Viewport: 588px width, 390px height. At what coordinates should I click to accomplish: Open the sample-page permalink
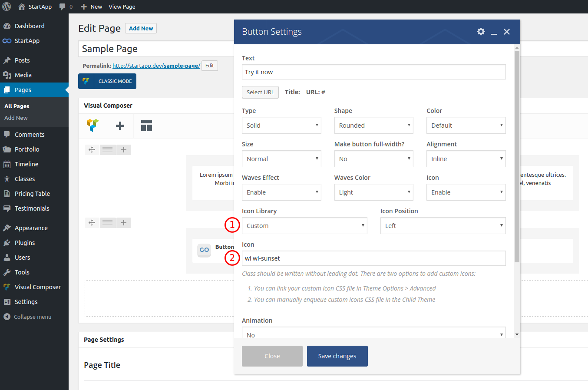coord(156,66)
